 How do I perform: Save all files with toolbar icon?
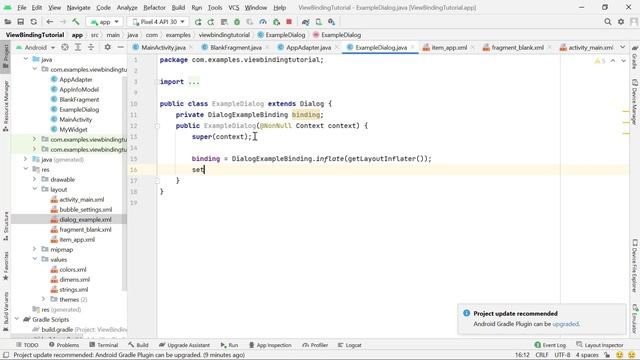pyautogui.click(x=20, y=22)
